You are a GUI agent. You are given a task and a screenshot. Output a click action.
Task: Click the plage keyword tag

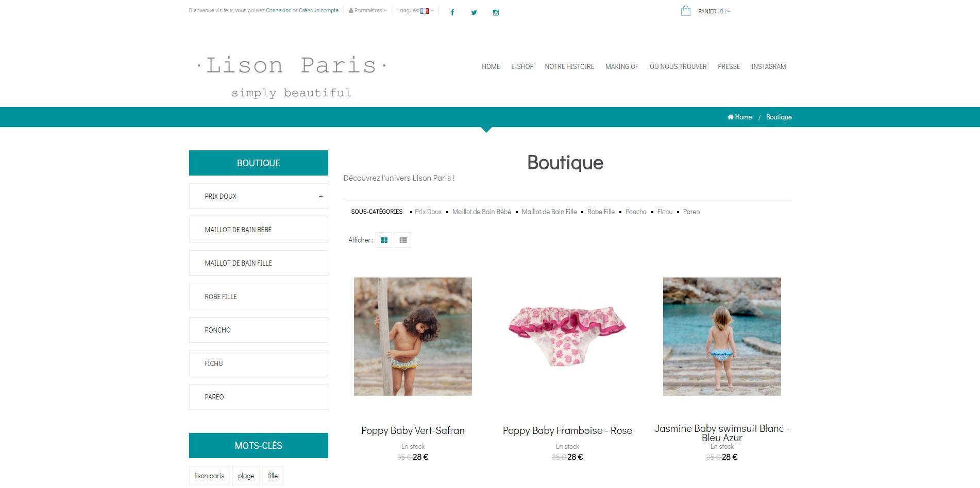coord(246,476)
